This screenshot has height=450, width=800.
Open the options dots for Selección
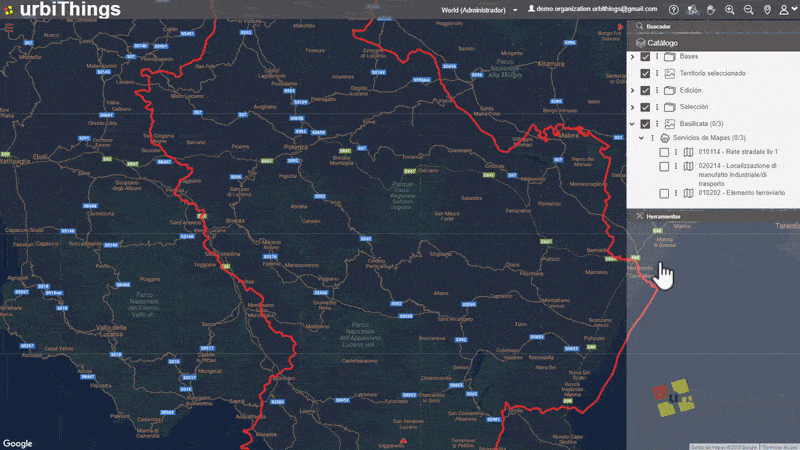(657, 107)
